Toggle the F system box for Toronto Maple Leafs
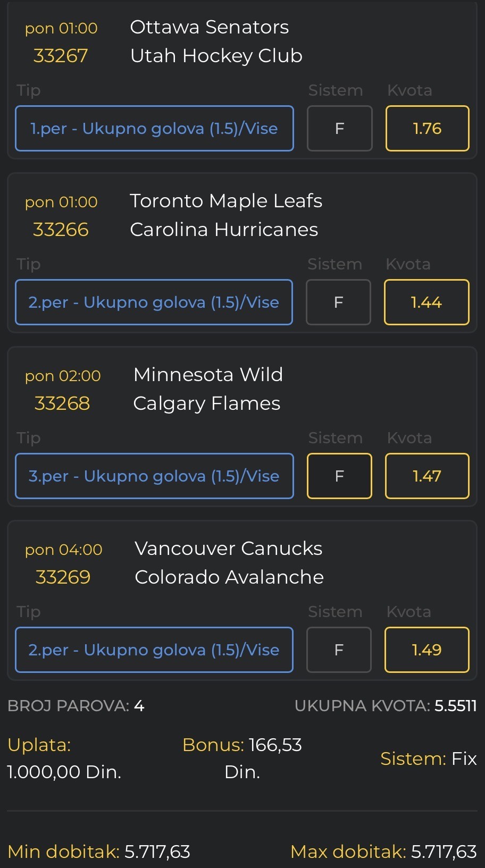Screen dimensions: 485x868 (338, 302)
